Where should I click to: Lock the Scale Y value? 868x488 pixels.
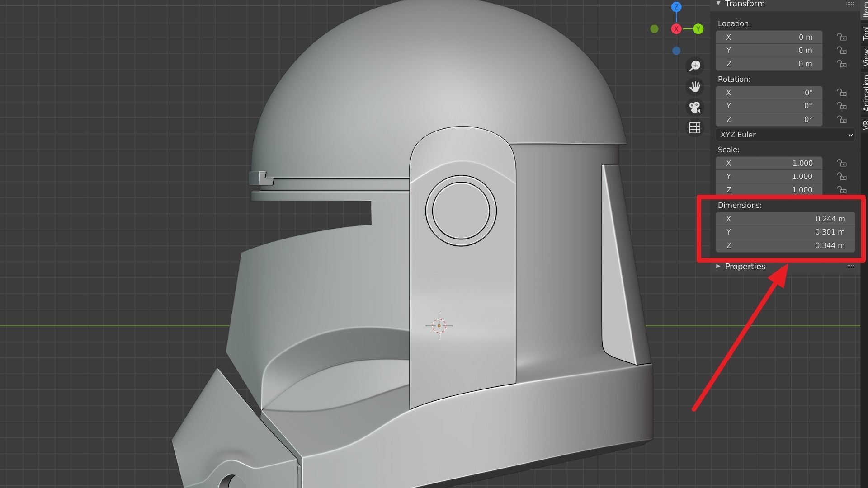click(841, 176)
